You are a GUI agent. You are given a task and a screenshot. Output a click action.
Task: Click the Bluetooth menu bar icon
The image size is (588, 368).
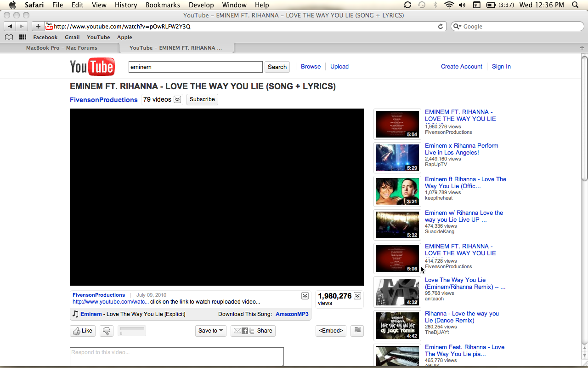tap(435, 5)
